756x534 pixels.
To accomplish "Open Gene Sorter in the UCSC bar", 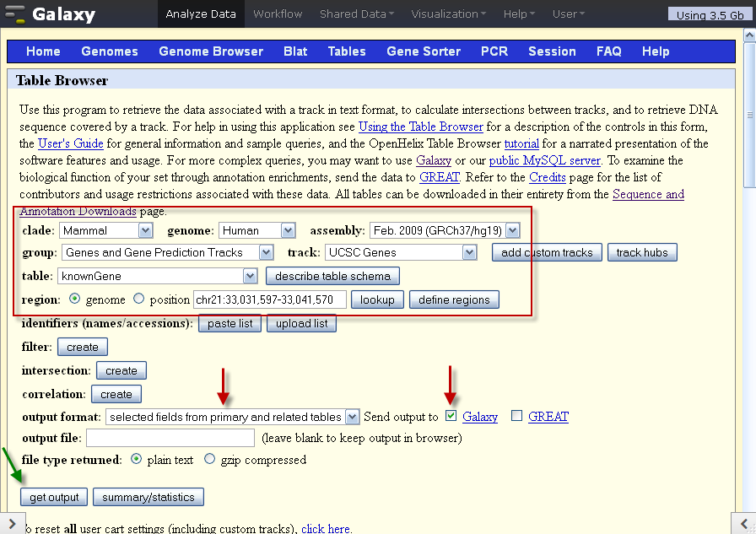I will [x=424, y=51].
